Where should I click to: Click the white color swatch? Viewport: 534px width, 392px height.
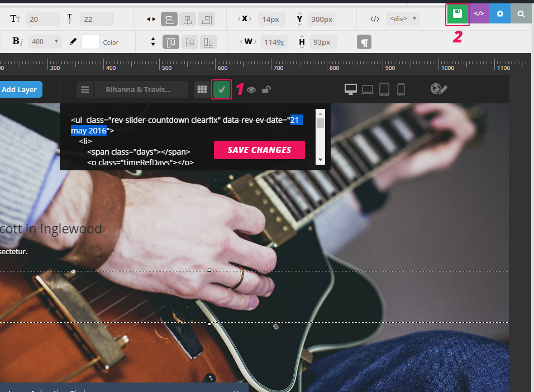pos(90,42)
